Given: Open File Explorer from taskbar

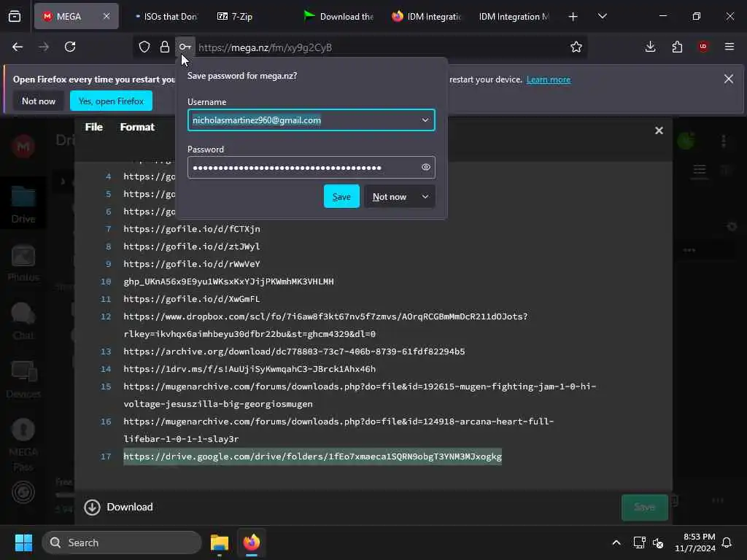Looking at the screenshot, I should pyautogui.click(x=219, y=542).
